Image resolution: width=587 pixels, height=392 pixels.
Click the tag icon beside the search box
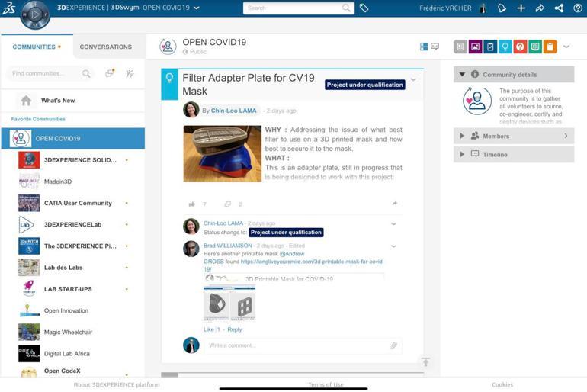click(x=364, y=8)
